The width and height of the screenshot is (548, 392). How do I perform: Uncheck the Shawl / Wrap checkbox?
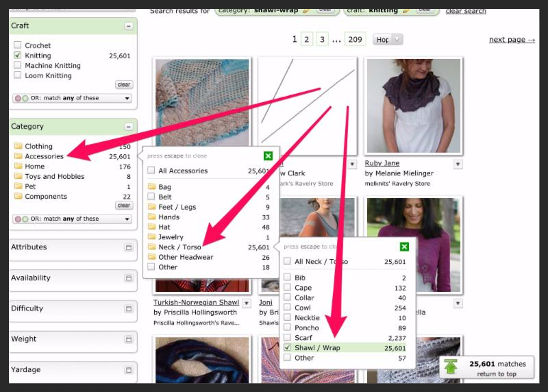coord(288,348)
